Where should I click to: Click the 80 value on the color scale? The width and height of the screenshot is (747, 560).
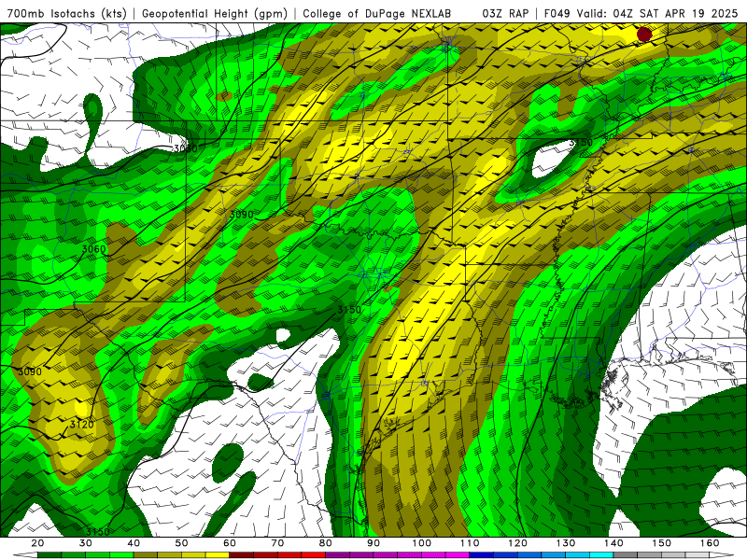[x=326, y=543]
